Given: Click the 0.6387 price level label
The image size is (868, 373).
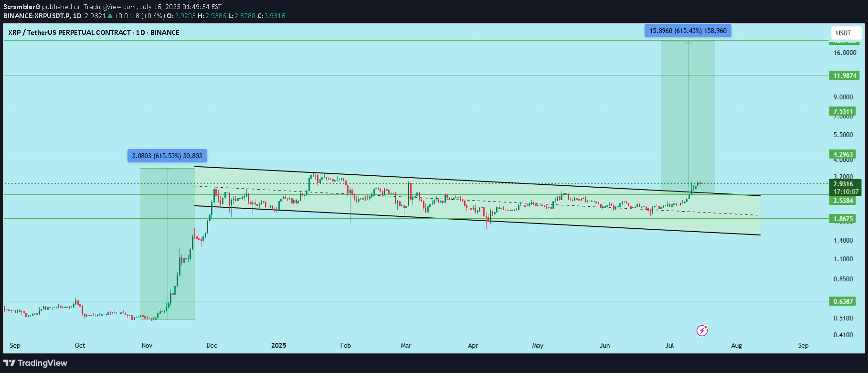Looking at the screenshot, I should click(x=843, y=301).
